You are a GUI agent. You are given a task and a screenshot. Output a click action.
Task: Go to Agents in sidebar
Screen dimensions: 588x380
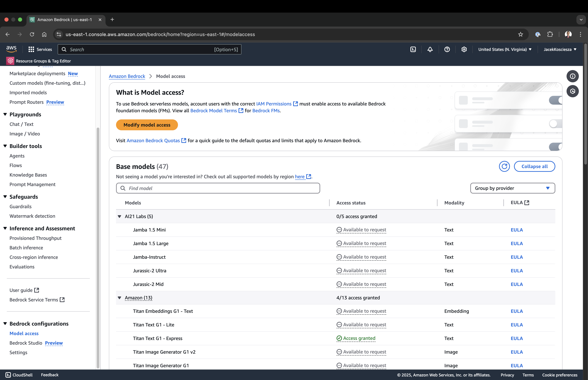point(17,156)
